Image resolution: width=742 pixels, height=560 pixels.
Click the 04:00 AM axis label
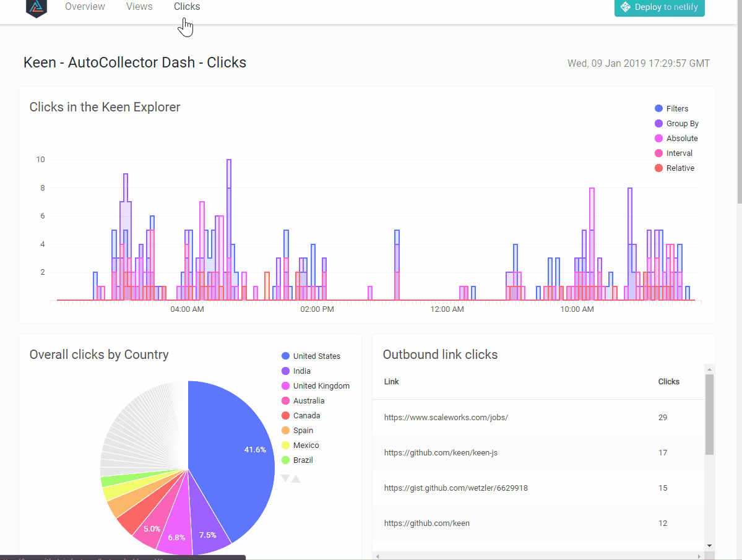click(187, 309)
